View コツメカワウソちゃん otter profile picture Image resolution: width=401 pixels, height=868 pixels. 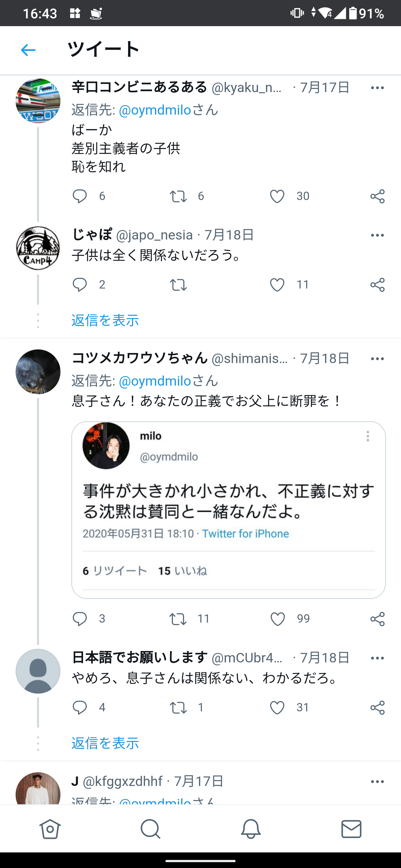tap(38, 372)
